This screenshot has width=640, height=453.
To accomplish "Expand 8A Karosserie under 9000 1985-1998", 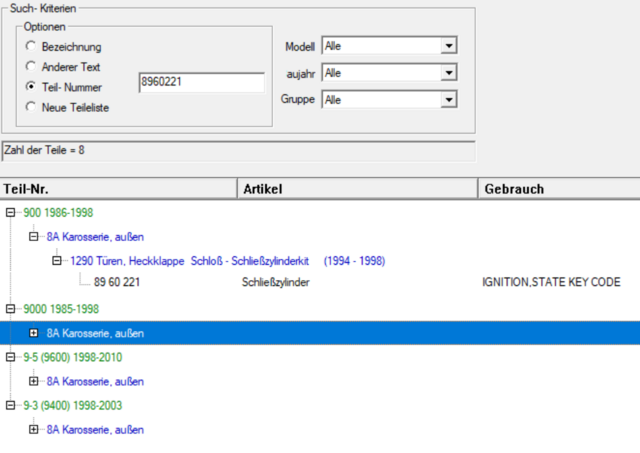I will [34, 333].
